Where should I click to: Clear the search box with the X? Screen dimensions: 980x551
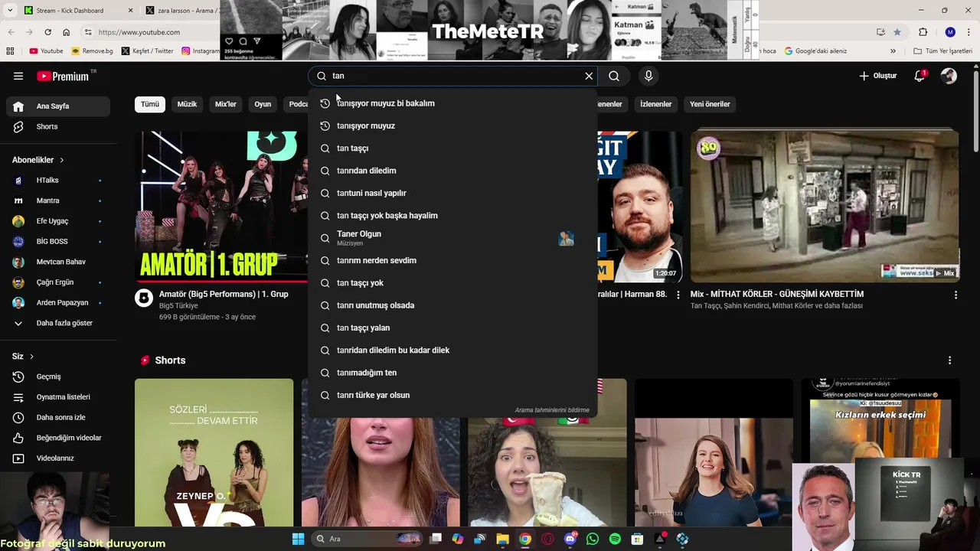(589, 76)
